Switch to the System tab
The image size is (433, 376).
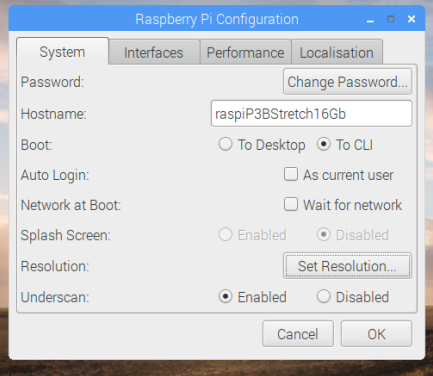click(x=62, y=52)
